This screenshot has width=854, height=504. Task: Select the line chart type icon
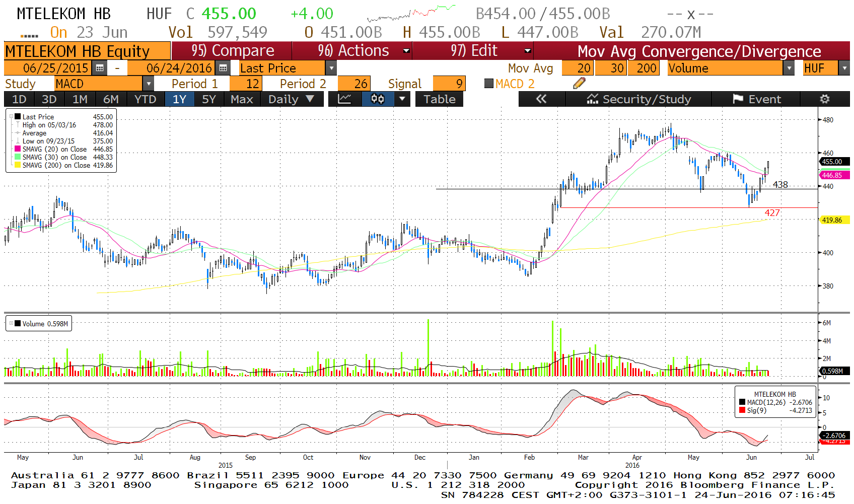(x=344, y=99)
